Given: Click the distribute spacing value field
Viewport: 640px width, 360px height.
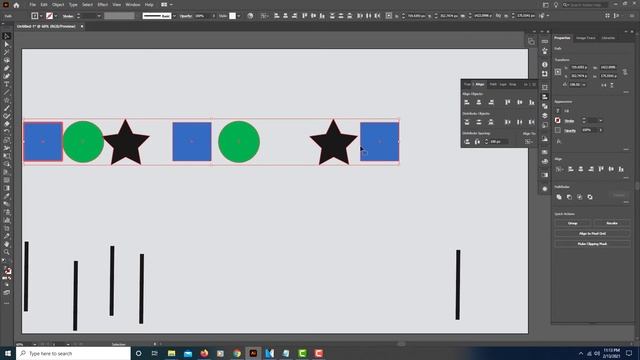Looking at the screenshot, I should point(499,142).
